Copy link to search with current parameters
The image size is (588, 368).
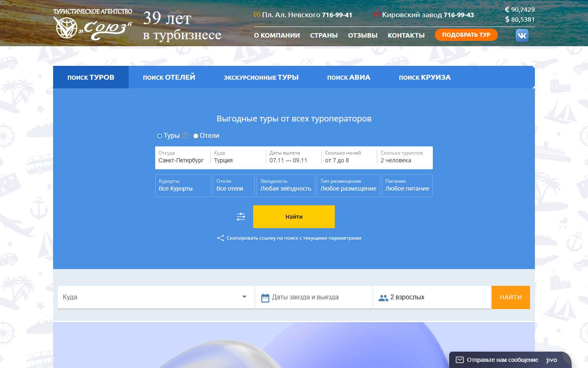294,238
